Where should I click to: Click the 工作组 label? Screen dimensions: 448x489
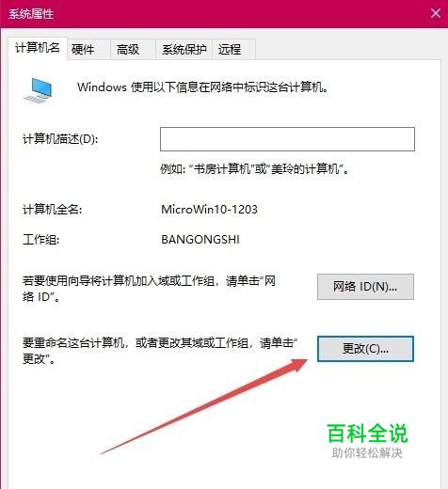coord(40,240)
